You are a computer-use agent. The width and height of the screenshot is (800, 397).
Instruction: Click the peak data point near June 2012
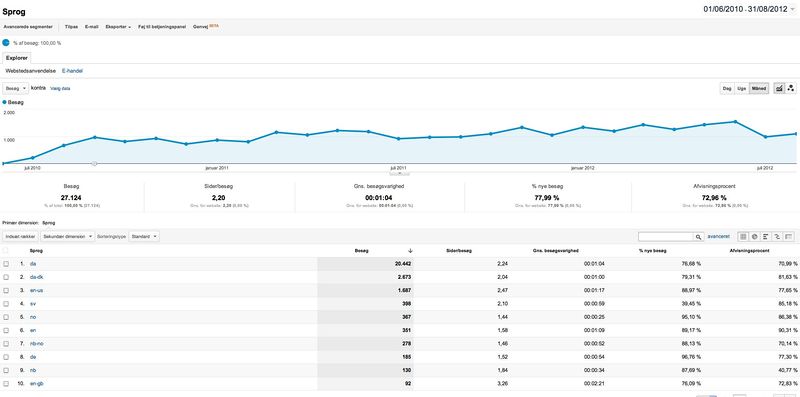[735, 121]
